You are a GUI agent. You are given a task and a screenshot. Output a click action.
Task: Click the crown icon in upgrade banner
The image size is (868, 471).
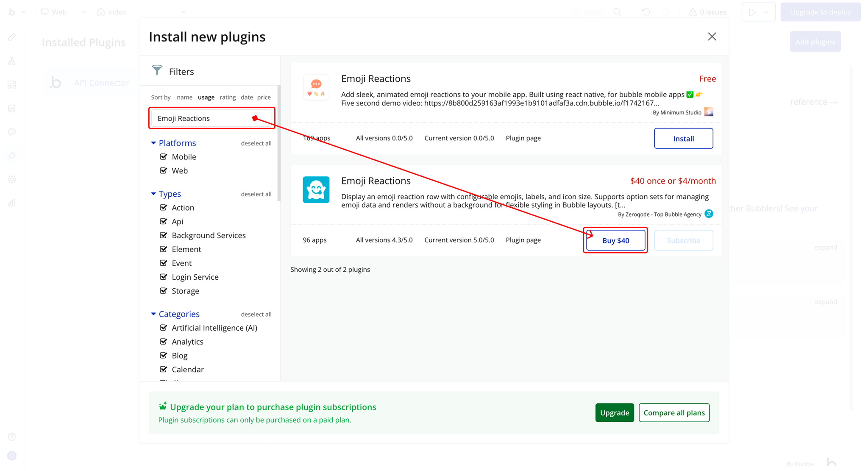[163, 406]
